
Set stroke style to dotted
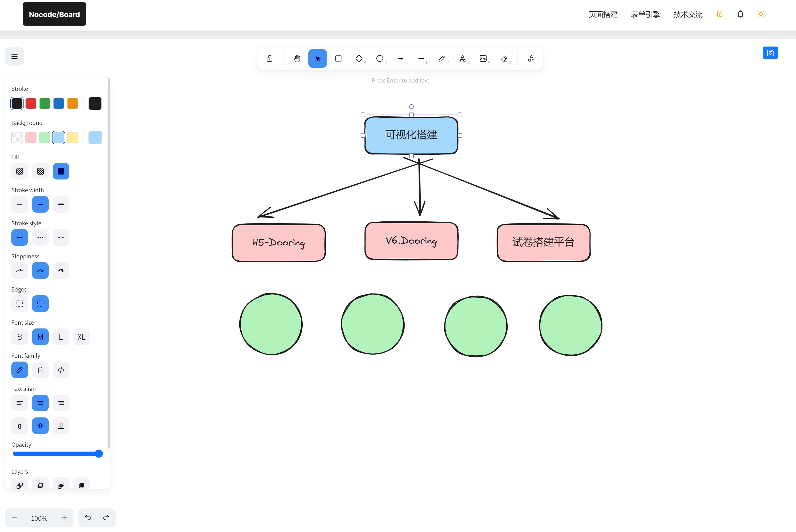(x=61, y=237)
